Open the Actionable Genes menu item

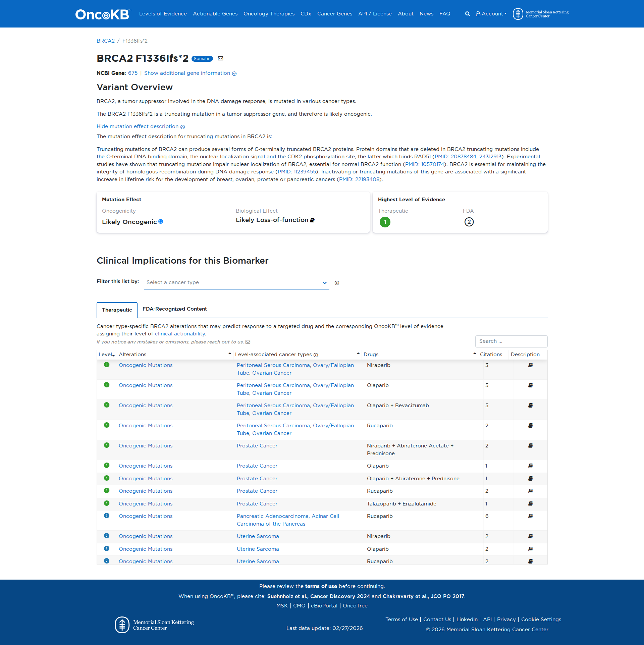pos(215,14)
